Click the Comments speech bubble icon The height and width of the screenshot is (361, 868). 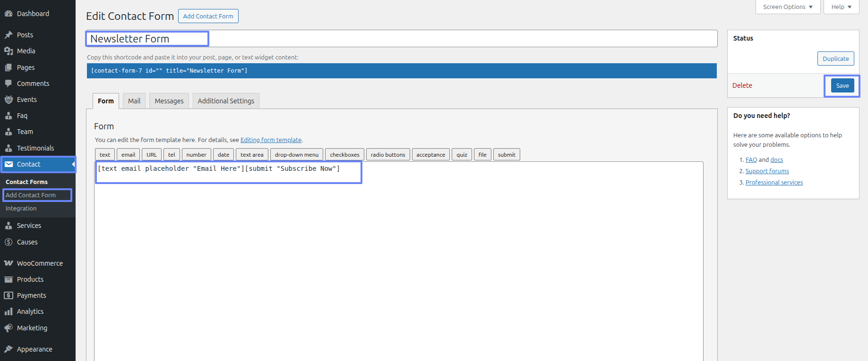click(9, 84)
